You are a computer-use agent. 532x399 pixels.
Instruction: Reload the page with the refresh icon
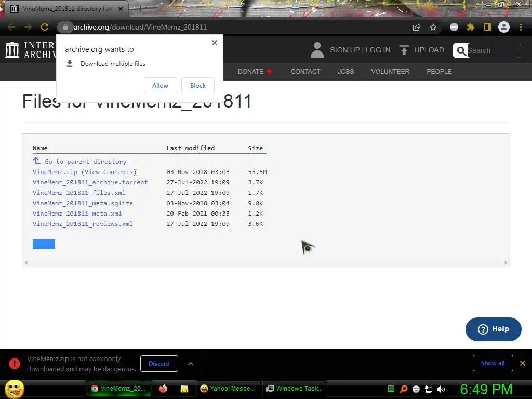click(45, 27)
